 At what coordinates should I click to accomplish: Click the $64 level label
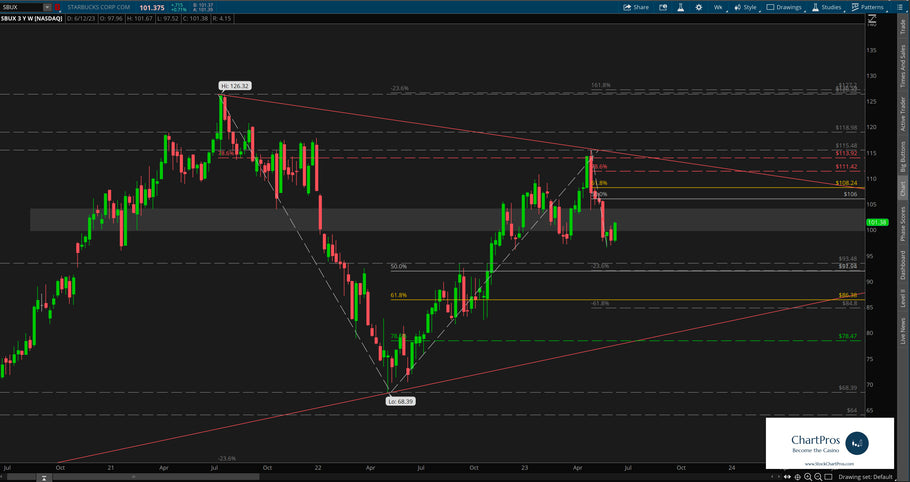coord(852,410)
